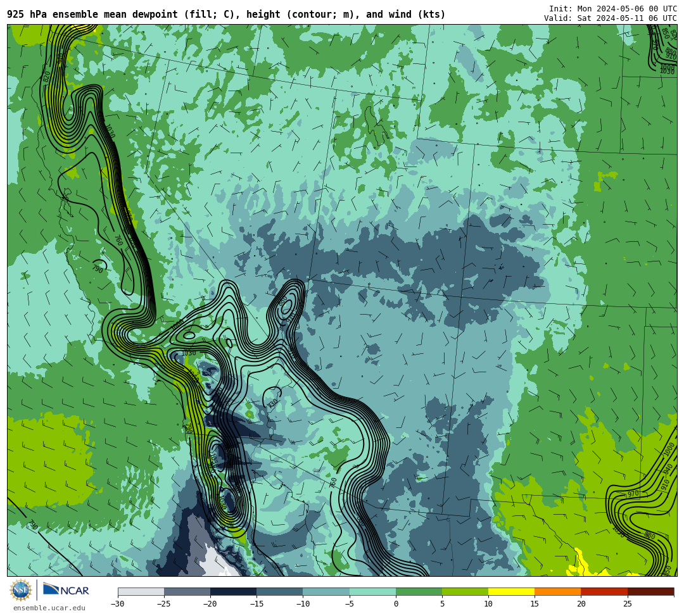Click the colorbar label '0'
Image resolution: width=684 pixels, height=616 pixels.
click(396, 604)
